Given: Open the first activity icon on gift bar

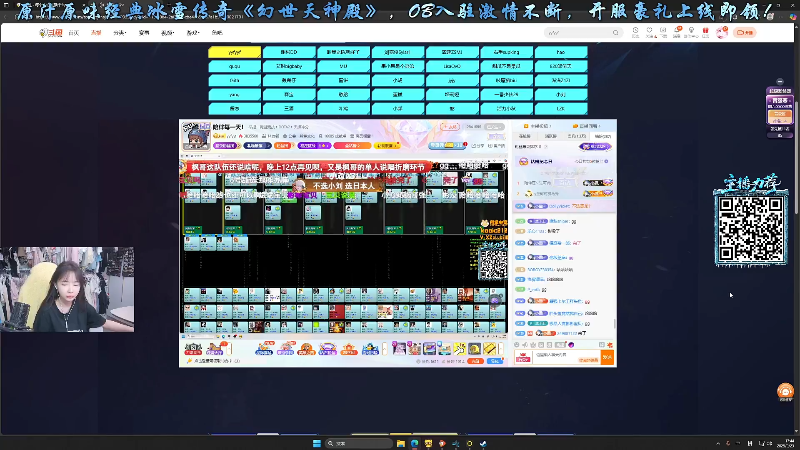Looking at the screenshot, I should (x=193, y=349).
